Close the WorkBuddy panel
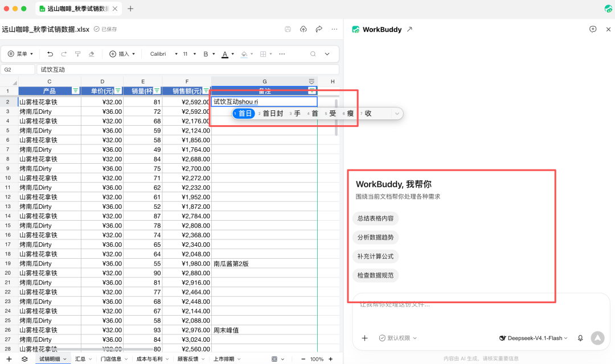Screen dimensions: 615x364 tap(608, 29)
